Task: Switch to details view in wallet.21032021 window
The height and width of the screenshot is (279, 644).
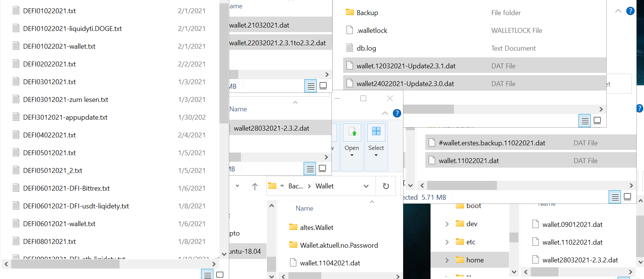Action: pos(311,86)
